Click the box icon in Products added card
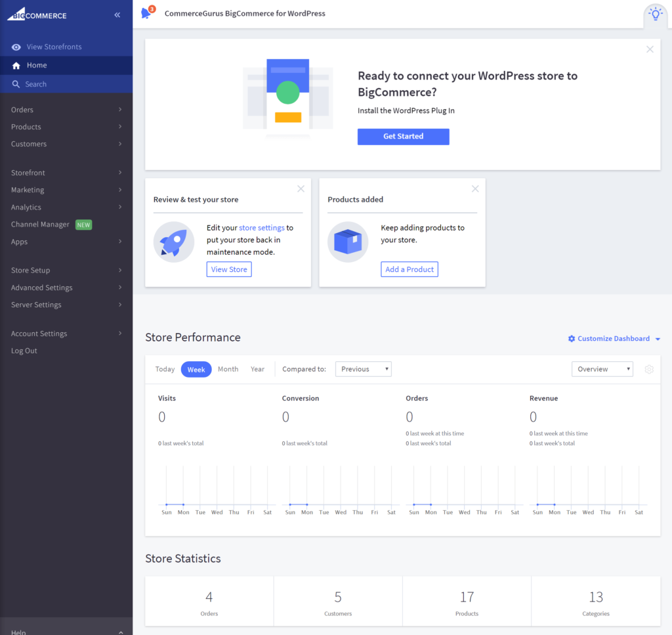 (x=348, y=242)
